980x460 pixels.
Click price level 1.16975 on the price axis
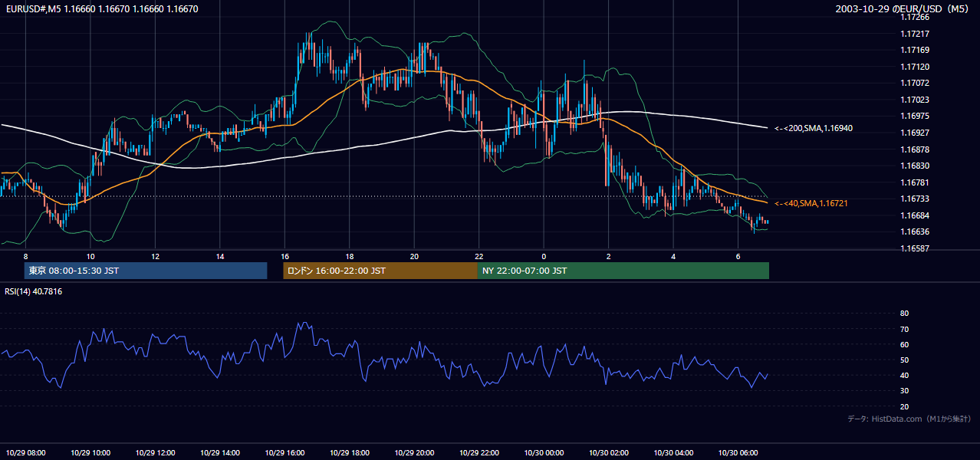[915, 116]
